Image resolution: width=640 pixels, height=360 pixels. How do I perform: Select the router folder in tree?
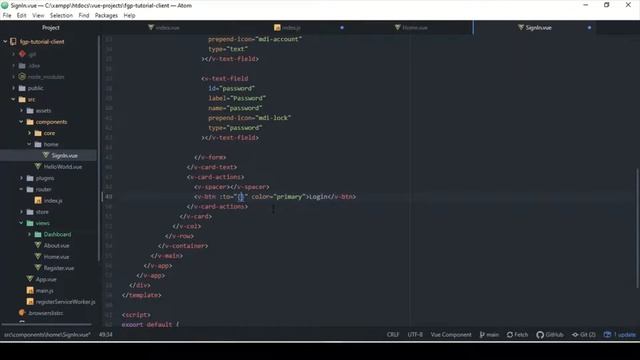click(43, 189)
